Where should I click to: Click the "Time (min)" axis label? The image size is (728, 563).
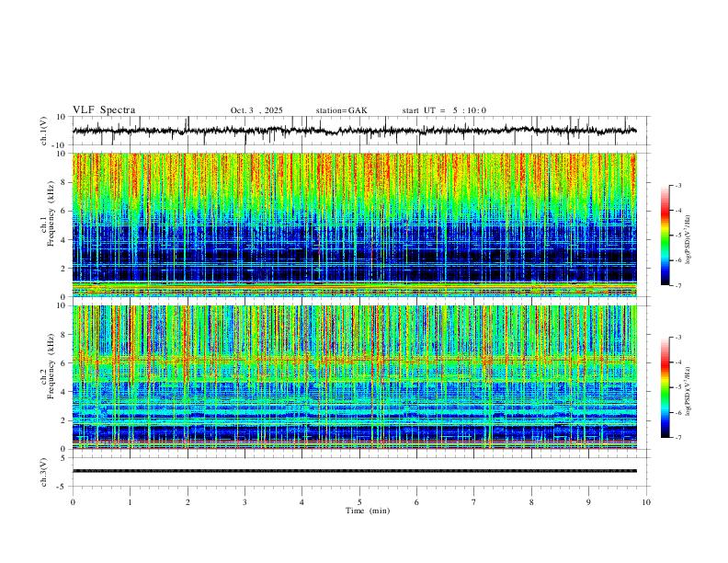[368, 511]
